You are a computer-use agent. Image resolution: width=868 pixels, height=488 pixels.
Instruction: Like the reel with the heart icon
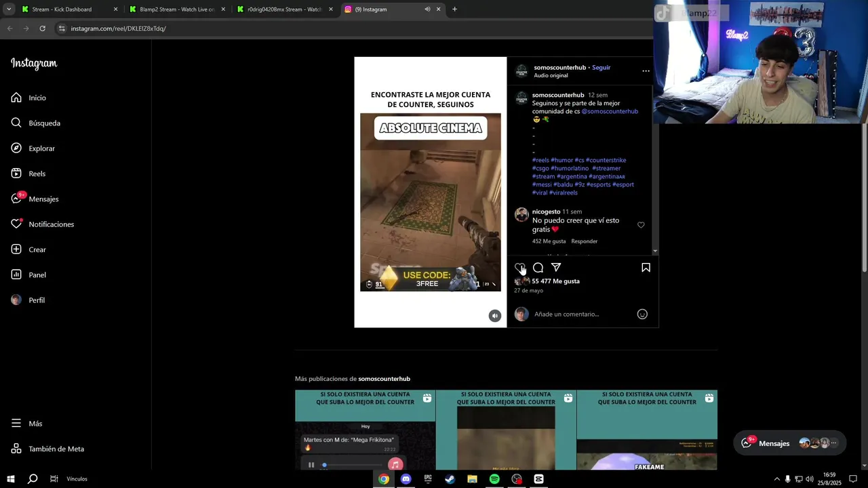point(519,268)
